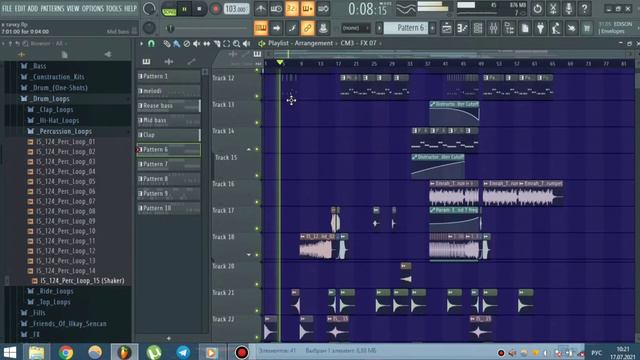Open Telegram from the Windows taskbar
Viewport: 640px width, 360px height.
[x=183, y=352]
